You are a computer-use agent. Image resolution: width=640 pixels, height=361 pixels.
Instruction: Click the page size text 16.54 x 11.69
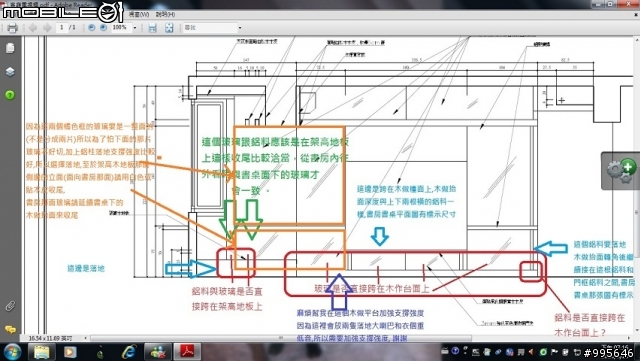click(51, 338)
